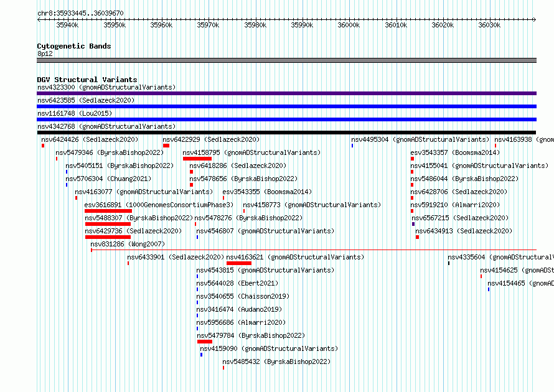Select nsv5956686 (Almarri2020) label
The width and height of the screenshot is (554, 392).
(x=241, y=322)
